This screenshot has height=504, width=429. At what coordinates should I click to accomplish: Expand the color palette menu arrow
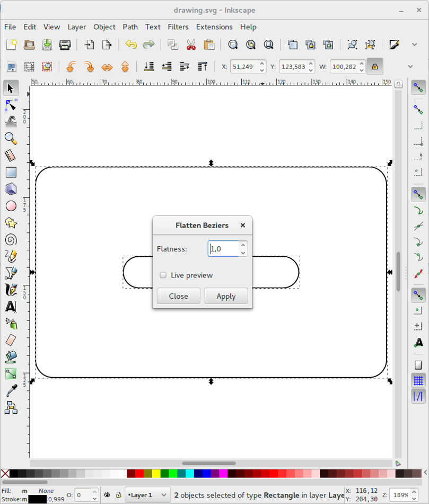coord(425,473)
